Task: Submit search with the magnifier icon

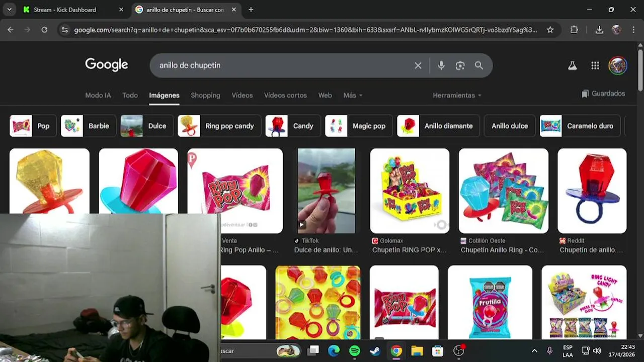Action: 479,65
